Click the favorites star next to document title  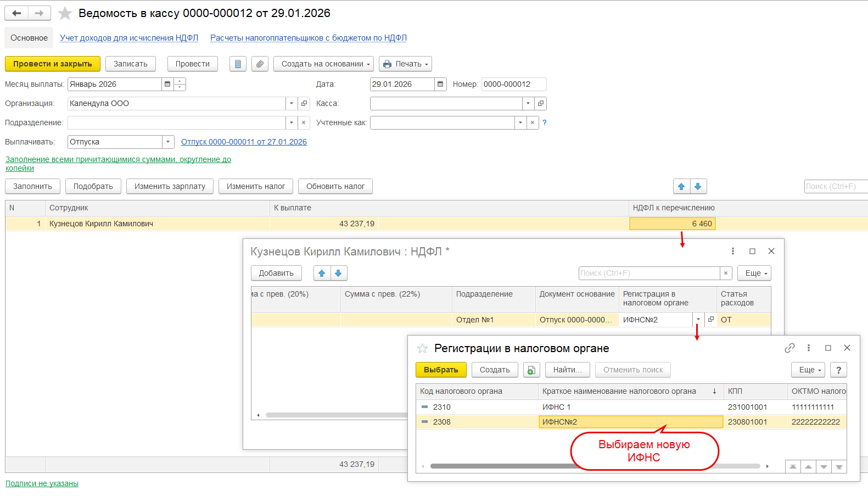tap(65, 13)
